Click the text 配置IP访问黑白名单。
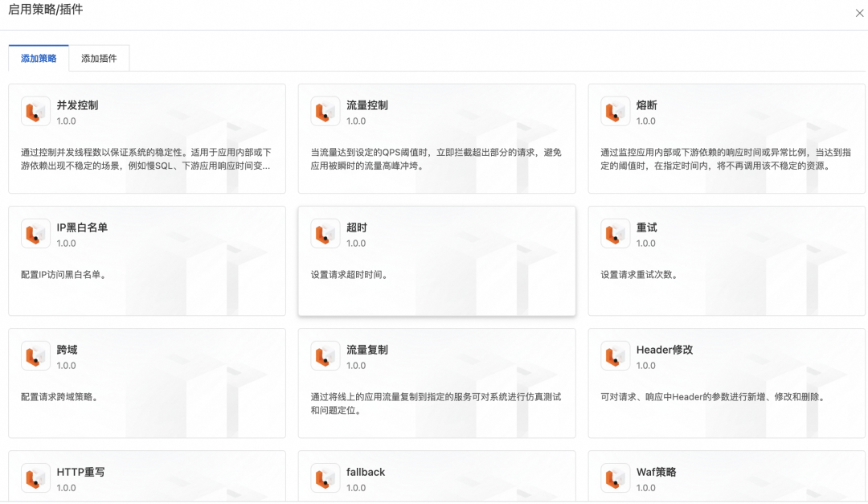Viewport: 868px width, 504px height. [63, 275]
